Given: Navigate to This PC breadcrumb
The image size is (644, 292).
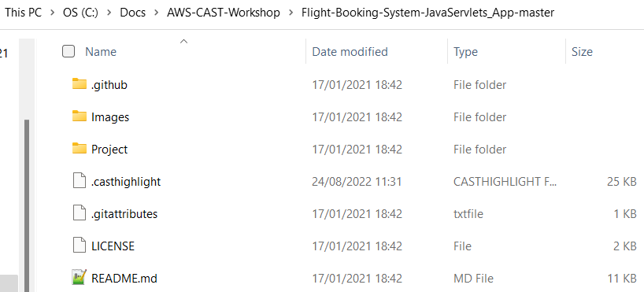Looking at the screenshot, I should (24, 13).
